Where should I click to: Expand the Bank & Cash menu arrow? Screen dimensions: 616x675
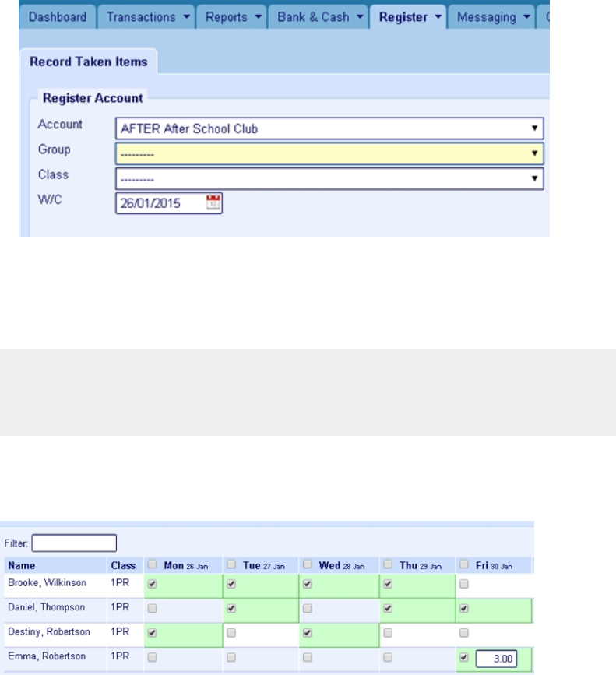(x=360, y=17)
